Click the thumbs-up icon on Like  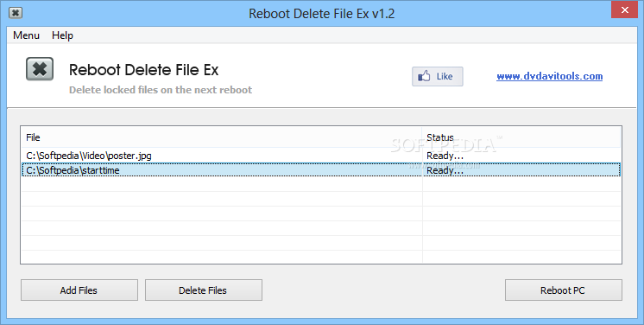(x=424, y=76)
